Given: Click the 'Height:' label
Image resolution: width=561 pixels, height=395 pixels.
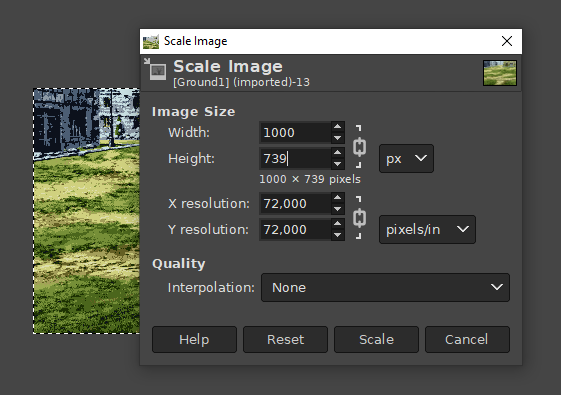Looking at the screenshot, I should [191, 159].
